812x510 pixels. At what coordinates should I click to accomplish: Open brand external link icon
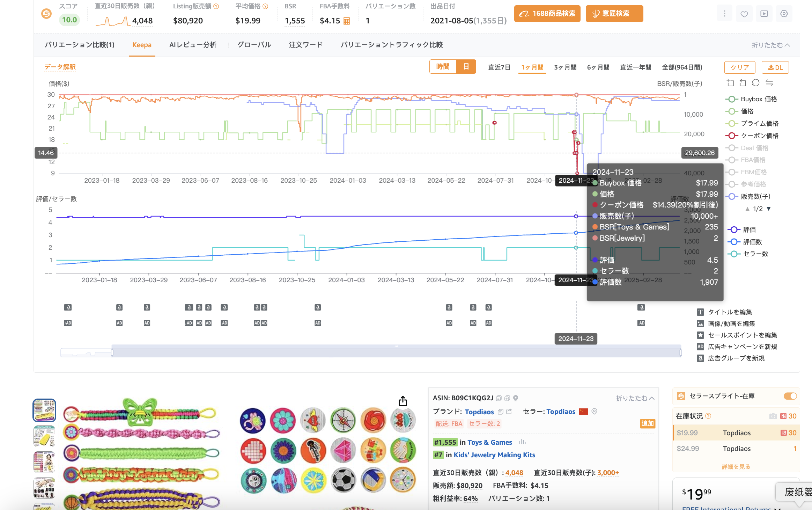pyautogui.click(x=509, y=411)
